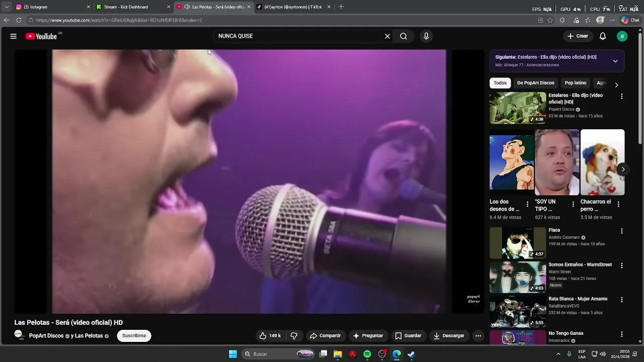Select the Todos filter chip

500,83
